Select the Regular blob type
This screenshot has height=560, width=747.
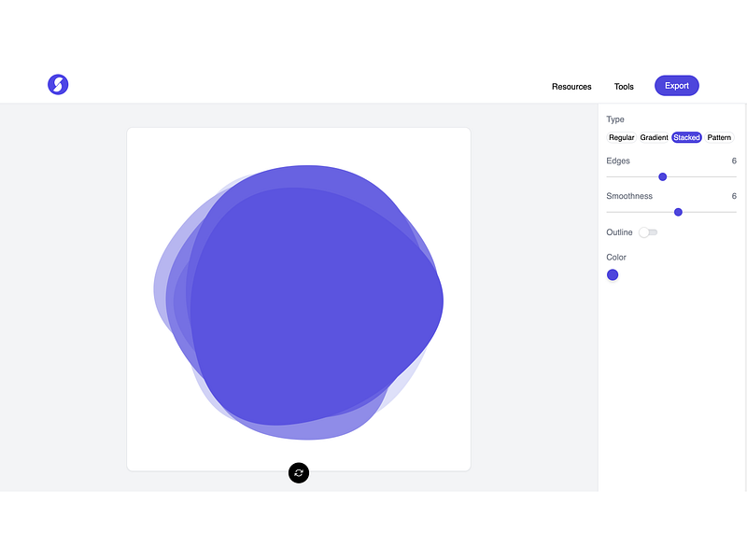click(621, 137)
